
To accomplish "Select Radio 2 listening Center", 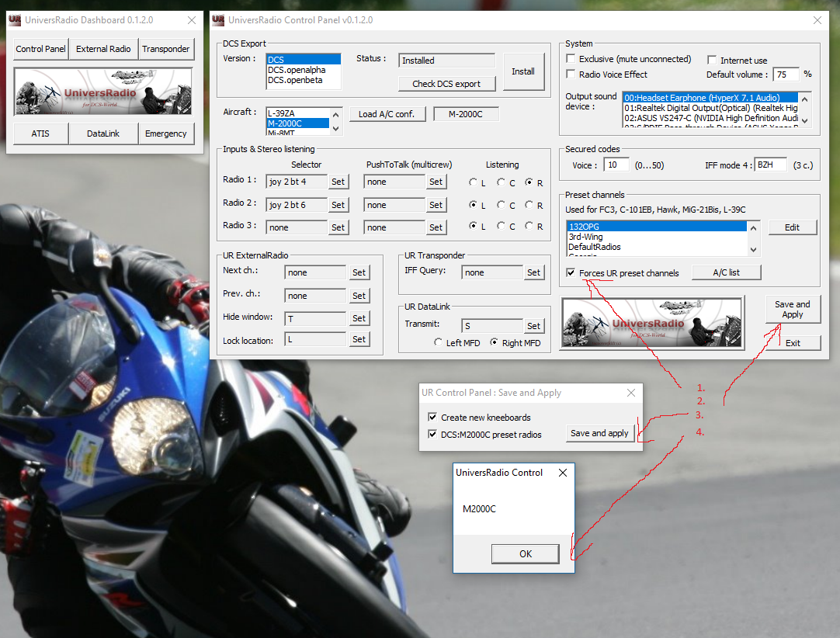I will pos(501,205).
